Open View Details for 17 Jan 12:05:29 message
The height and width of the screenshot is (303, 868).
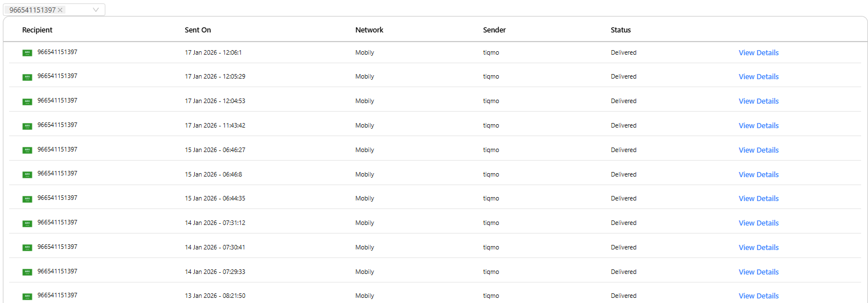tap(758, 77)
